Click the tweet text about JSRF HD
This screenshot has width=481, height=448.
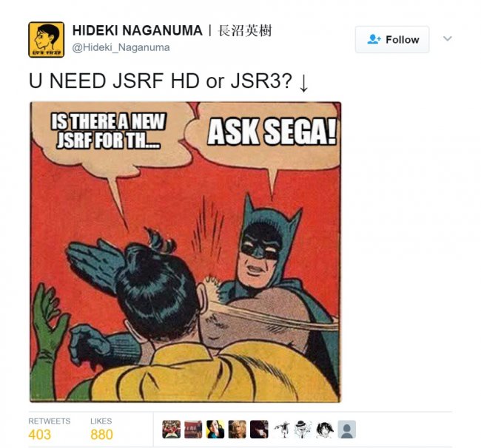tap(169, 81)
